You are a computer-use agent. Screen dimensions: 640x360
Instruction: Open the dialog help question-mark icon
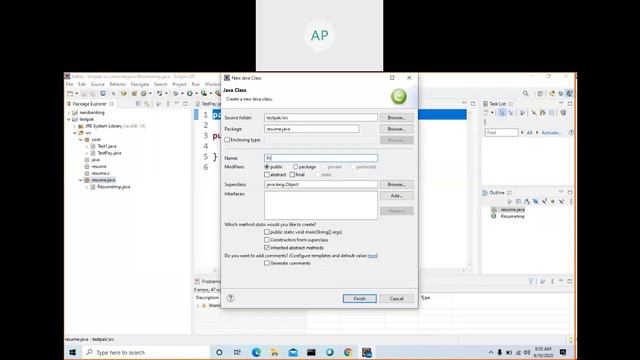pyautogui.click(x=230, y=298)
